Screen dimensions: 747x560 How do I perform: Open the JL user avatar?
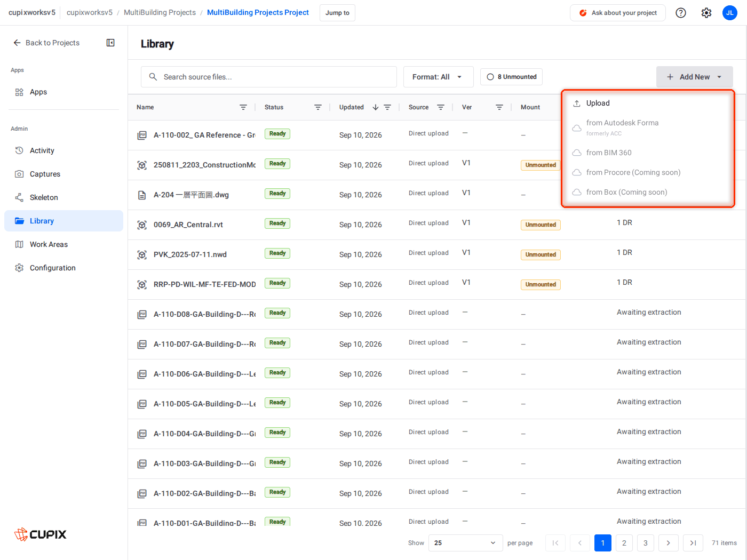pyautogui.click(x=730, y=13)
